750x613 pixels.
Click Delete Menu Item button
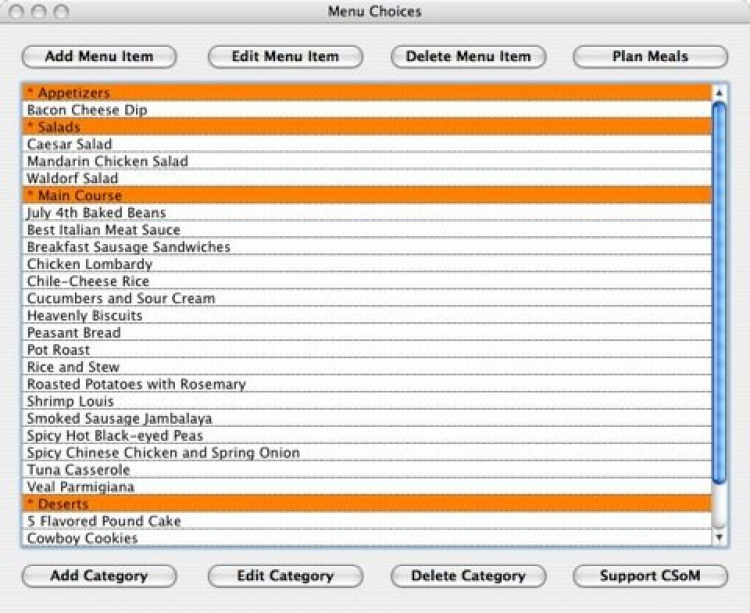(468, 57)
